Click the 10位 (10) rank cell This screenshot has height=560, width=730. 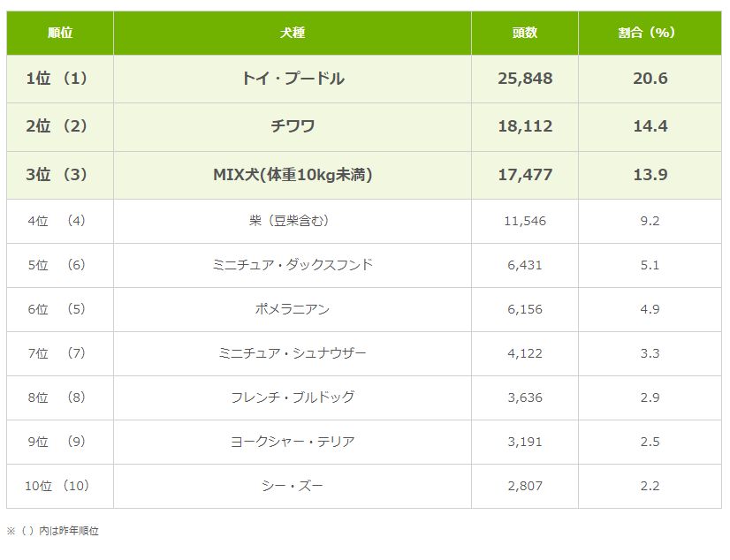[x=59, y=486]
